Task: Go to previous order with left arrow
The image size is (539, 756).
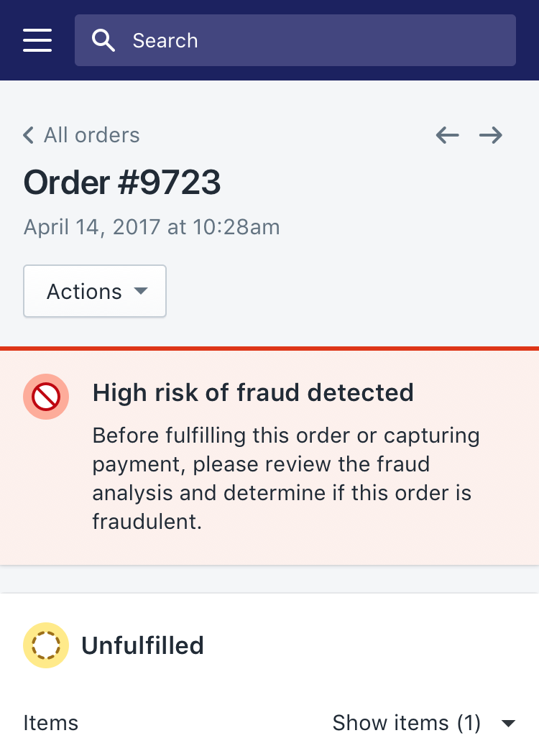Action: point(448,135)
